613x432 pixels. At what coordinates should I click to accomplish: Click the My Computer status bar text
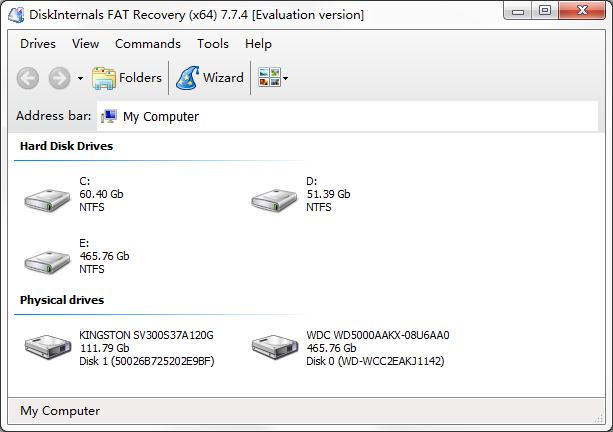pos(60,411)
